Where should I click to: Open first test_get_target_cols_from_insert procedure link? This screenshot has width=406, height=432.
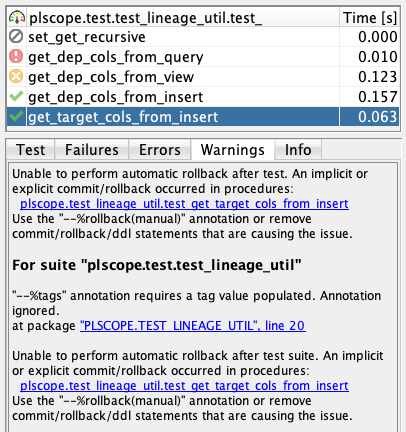pyautogui.click(x=184, y=204)
